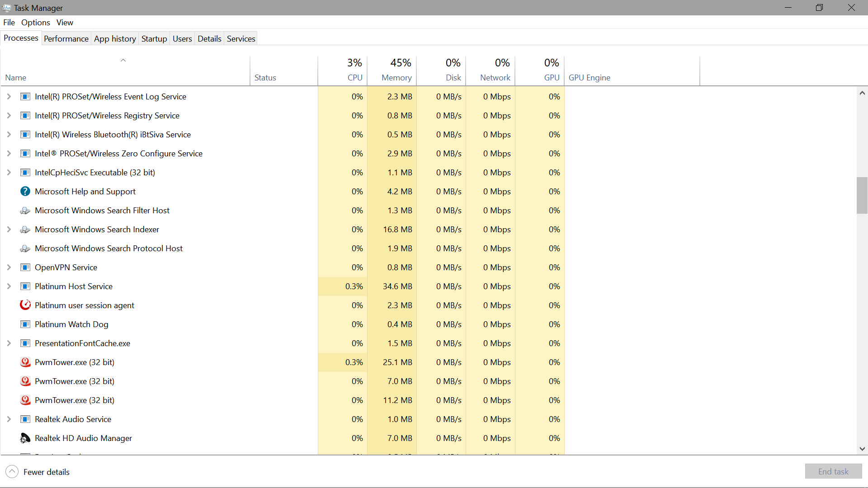Switch to the Performance tab
This screenshot has height=488, width=868.
coord(66,39)
